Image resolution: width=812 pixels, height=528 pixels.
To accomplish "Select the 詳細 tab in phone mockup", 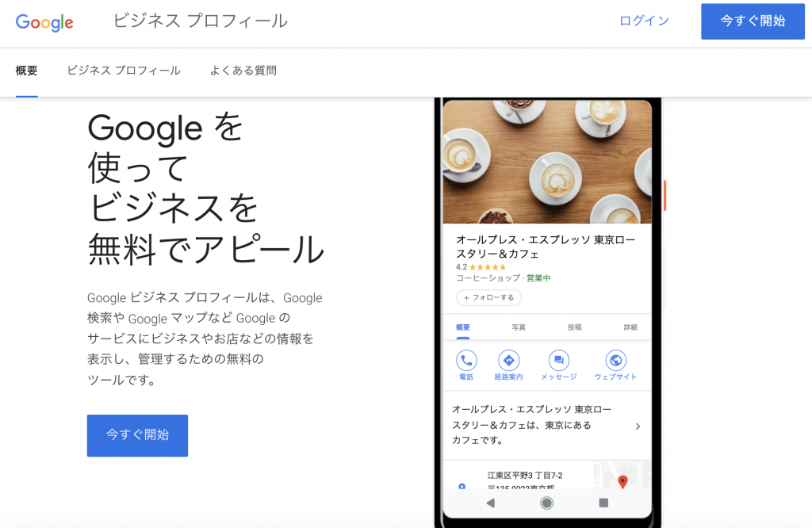I will [630, 327].
